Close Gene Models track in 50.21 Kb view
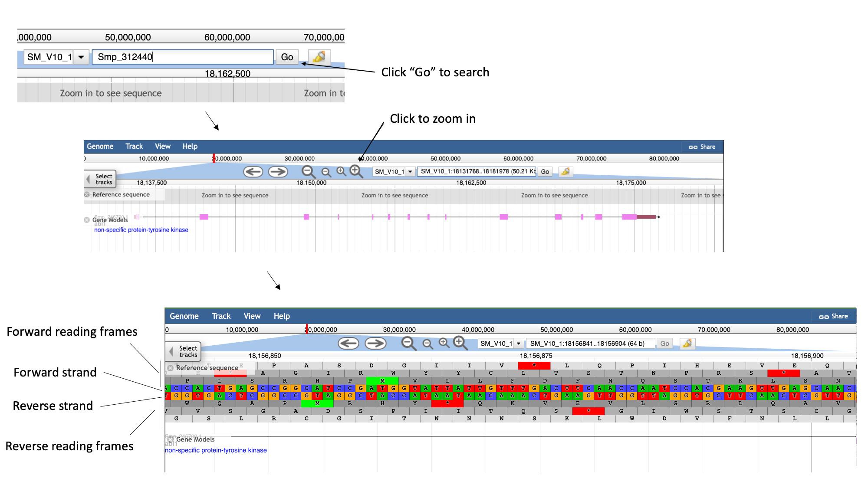Viewport: 868px width, 488px height. [87, 220]
